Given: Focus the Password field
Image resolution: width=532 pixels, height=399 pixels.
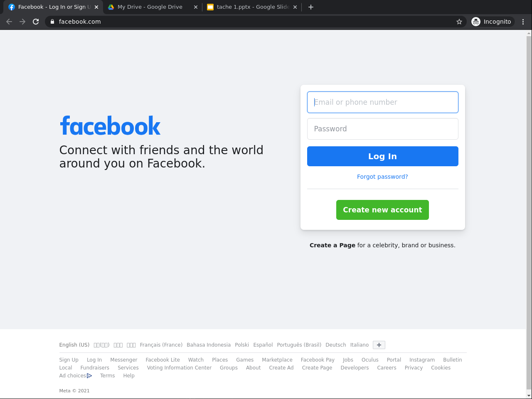Looking at the screenshot, I should tap(383, 129).
